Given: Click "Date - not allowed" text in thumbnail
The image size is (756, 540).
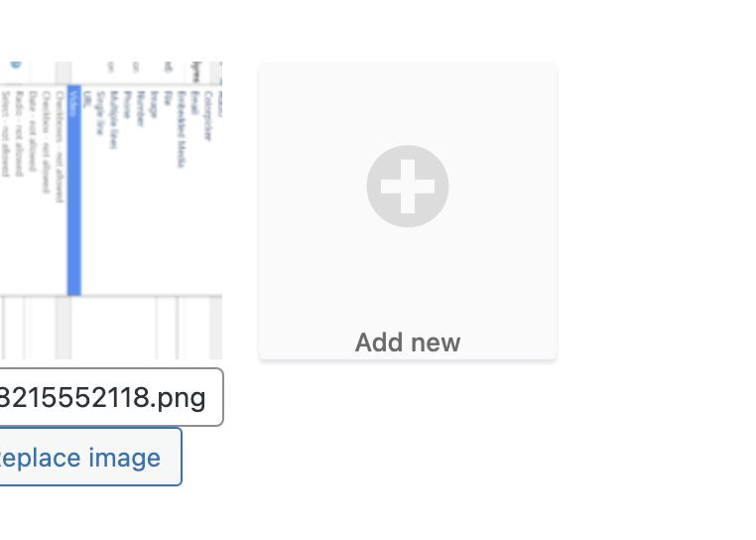Looking at the screenshot, I should click(33, 131).
